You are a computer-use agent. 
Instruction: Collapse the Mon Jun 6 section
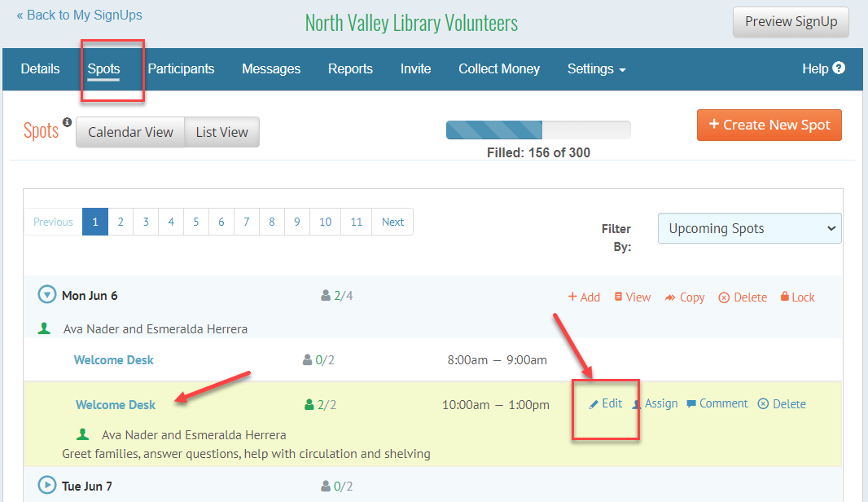tap(47, 295)
